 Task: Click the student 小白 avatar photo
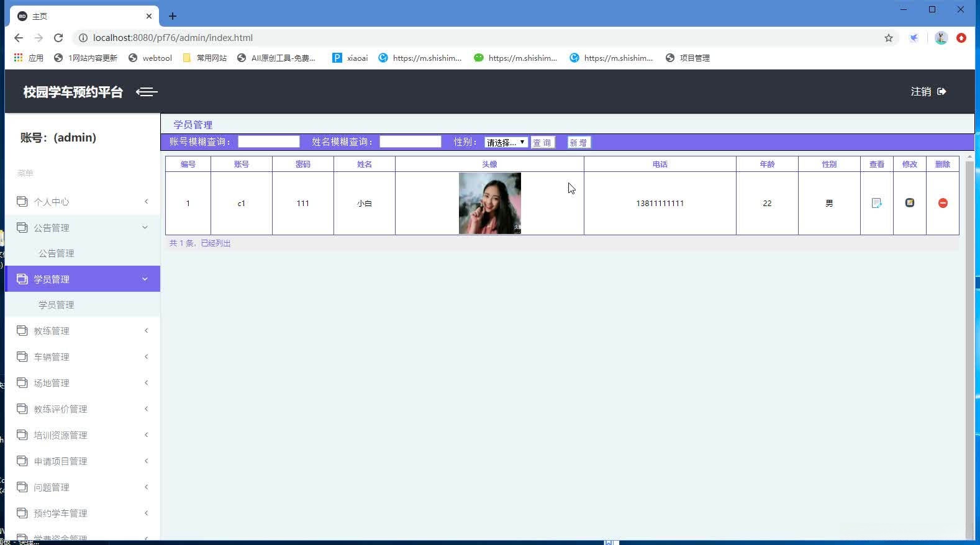coord(490,203)
